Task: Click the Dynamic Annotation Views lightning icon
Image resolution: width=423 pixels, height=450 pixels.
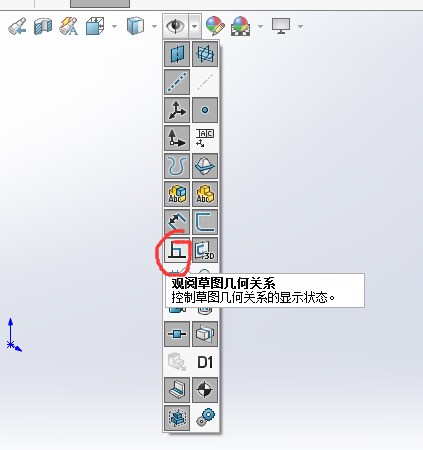Action: [69, 26]
